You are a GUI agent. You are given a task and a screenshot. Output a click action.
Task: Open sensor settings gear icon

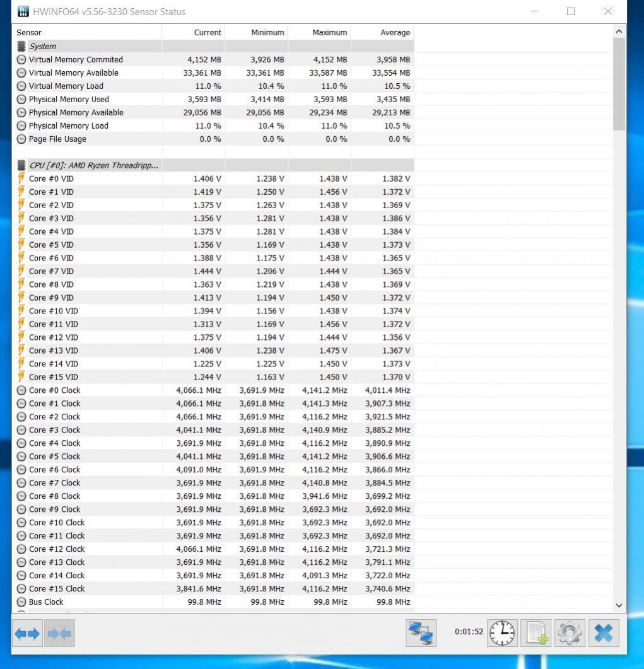pyautogui.click(x=570, y=632)
